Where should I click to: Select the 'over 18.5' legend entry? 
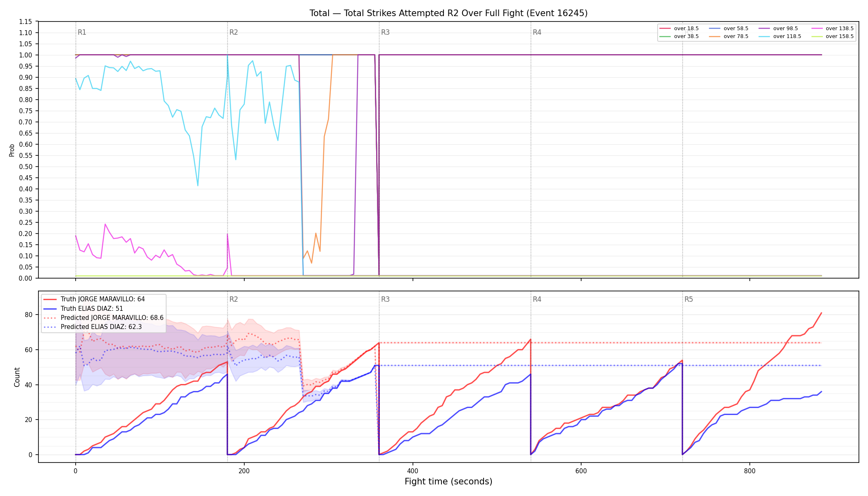coord(679,29)
